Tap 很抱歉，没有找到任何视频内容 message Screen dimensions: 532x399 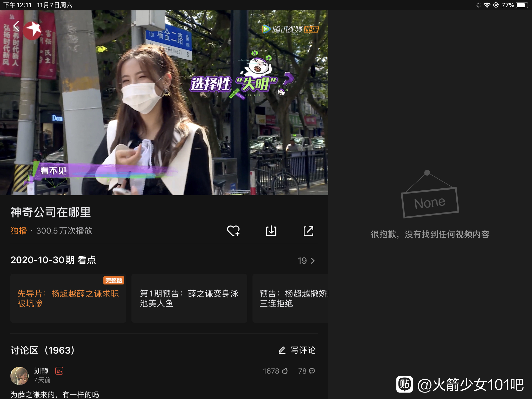tap(430, 234)
